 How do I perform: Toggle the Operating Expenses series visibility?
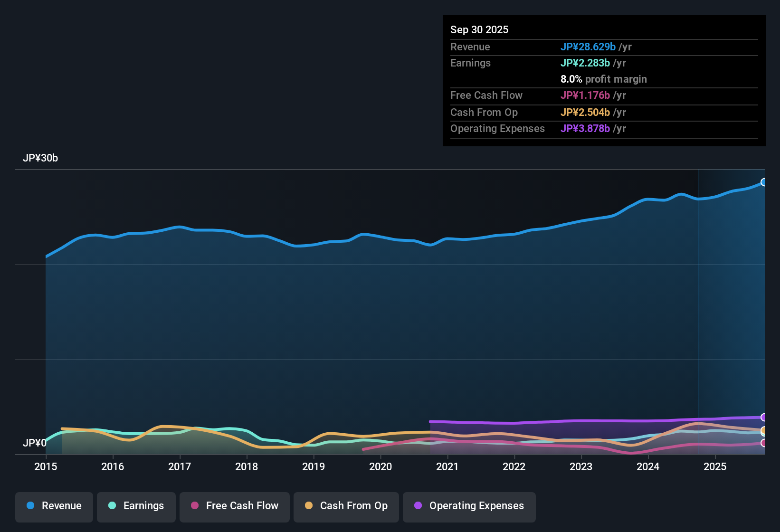(x=469, y=506)
